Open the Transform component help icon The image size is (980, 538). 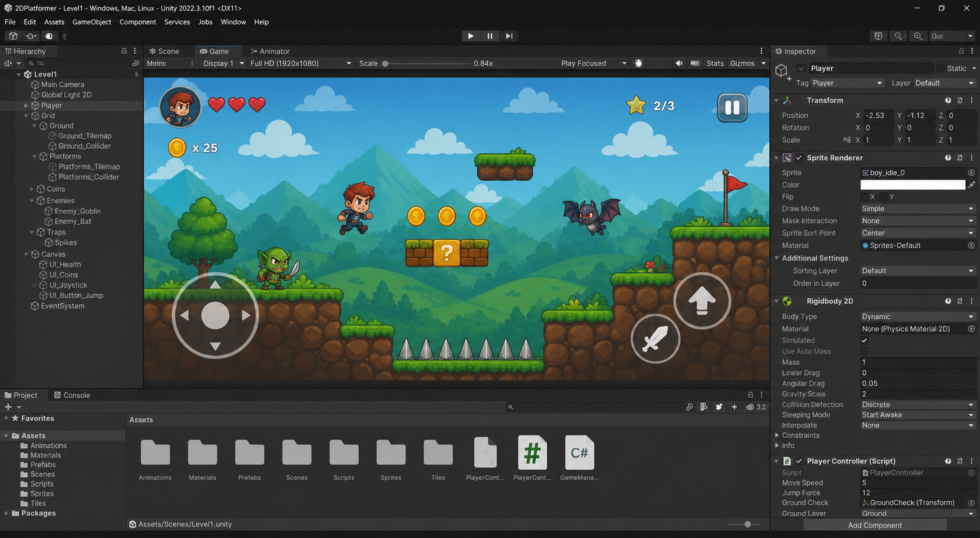click(x=948, y=100)
